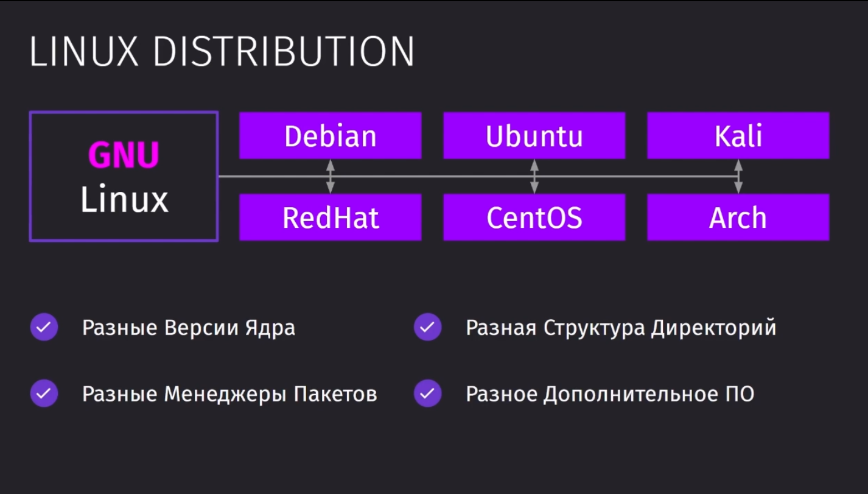Click the pink GNU text
The image size is (868, 494).
(x=124, y=156)
